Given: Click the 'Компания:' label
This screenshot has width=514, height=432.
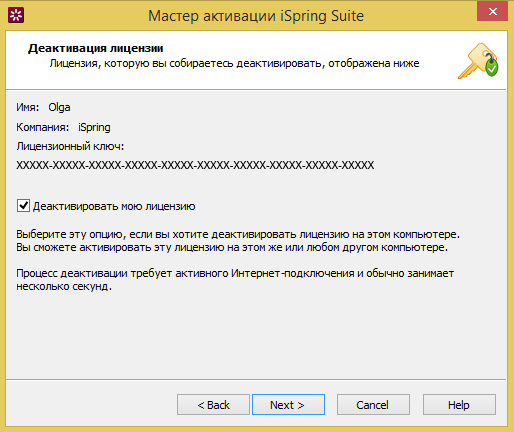Looking at the screenshot, I should click(43, 127).
